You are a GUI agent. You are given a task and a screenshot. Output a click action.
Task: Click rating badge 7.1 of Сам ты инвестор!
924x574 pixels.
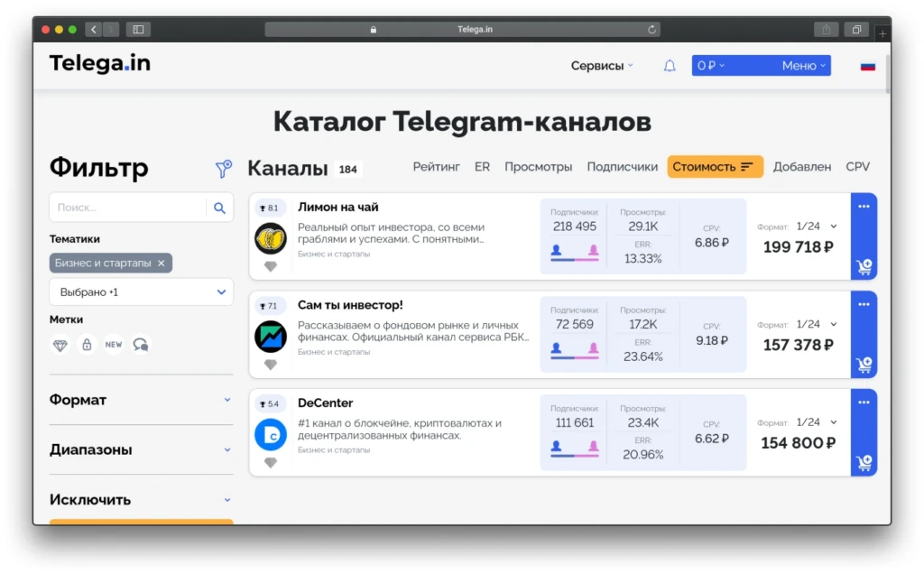269,306
